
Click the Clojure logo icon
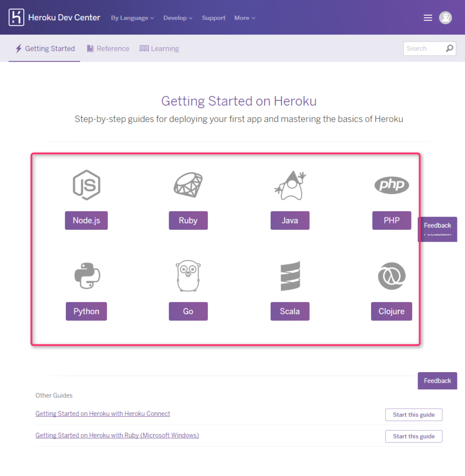coord(391,275)
